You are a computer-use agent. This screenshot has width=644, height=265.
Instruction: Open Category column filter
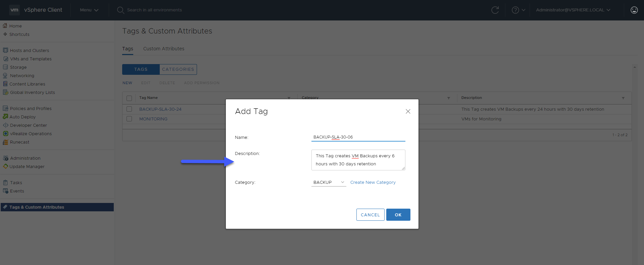click(x=449, y=98)
